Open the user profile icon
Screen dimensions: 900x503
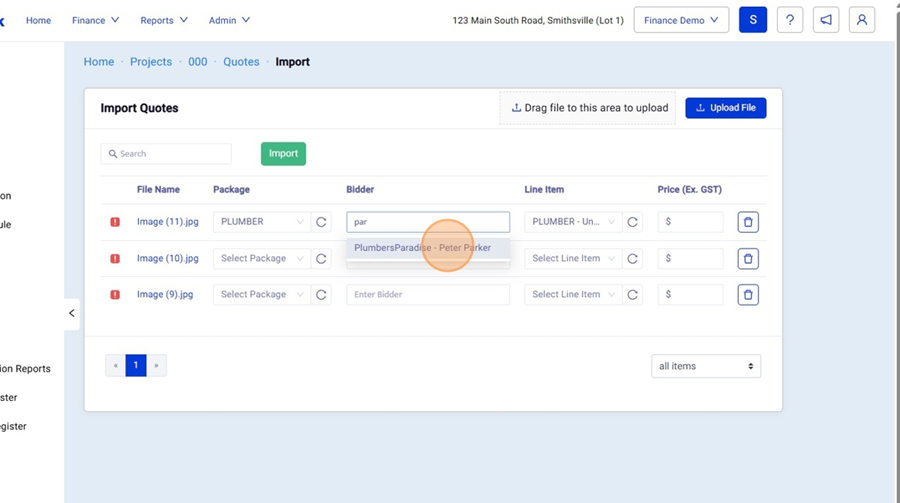point(862,20)
